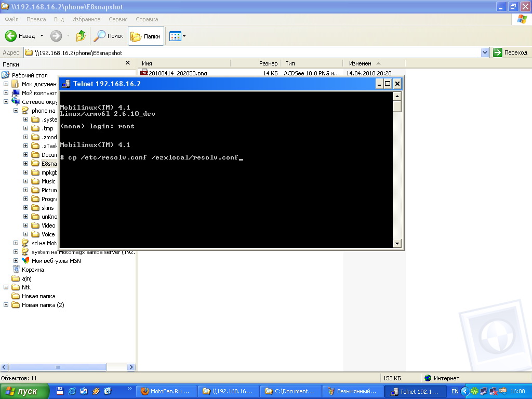Switch to Безымянный taskbar button
This screenshot has height=399, width=532.
pos(352,392)
